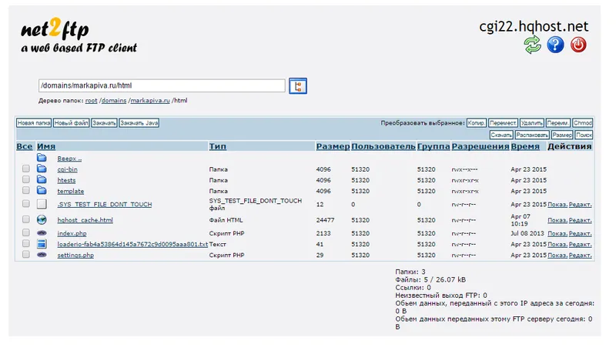Viewport: 616px width, 364px height.
Task: Click the cgi22.hqhost.net server title
Action: click(534, 26)
